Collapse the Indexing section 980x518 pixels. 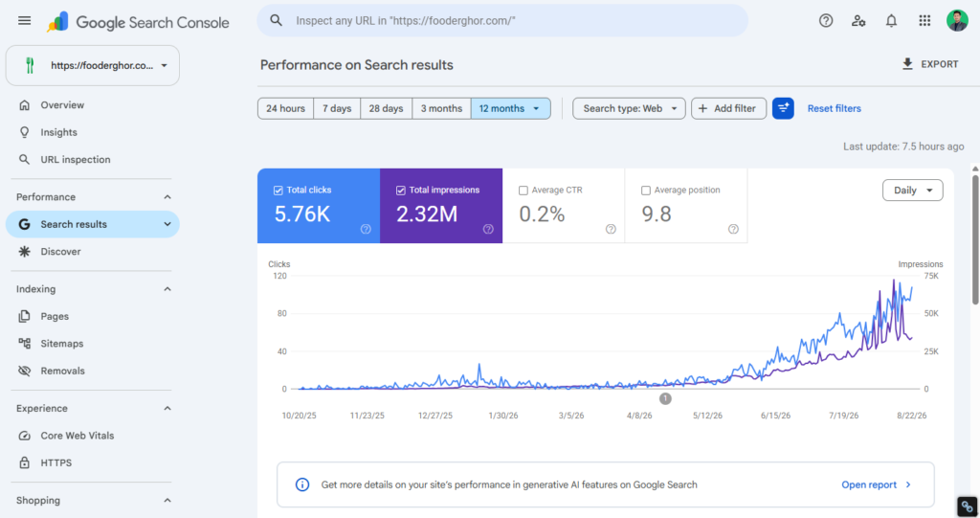point(167,289)
